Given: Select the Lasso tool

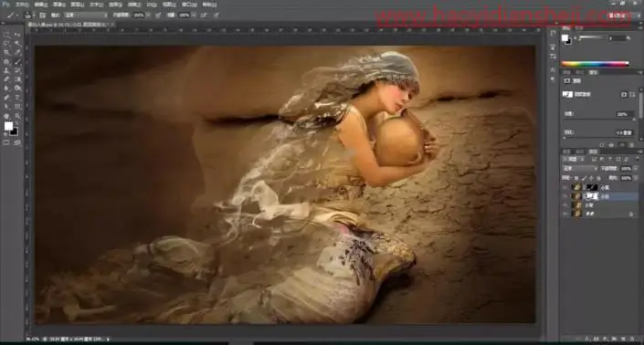Looking at the screenshot, I should click(x=6, y=44).
